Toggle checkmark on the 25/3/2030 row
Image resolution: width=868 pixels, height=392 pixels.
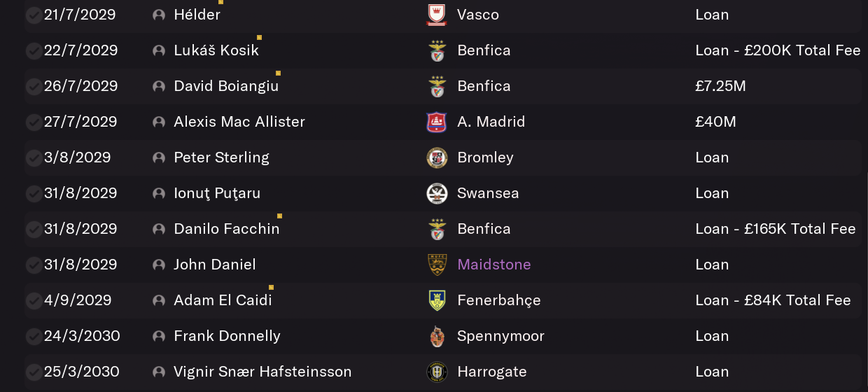pos(34,372)
